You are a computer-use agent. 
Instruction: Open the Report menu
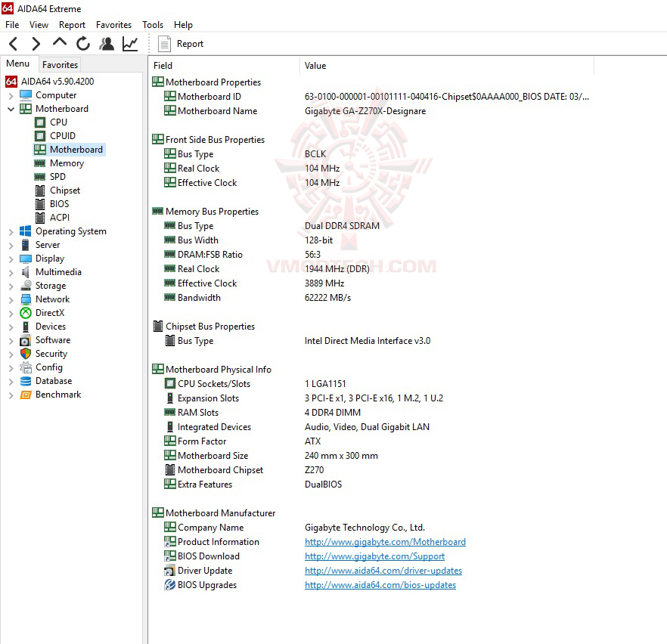pyautogui.click(x=72, y=25)
